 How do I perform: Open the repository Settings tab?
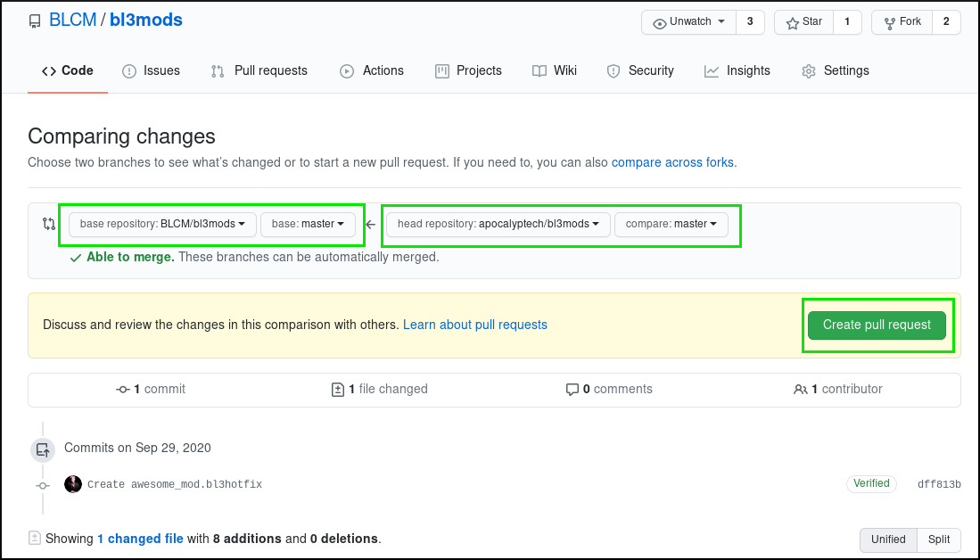835,70
